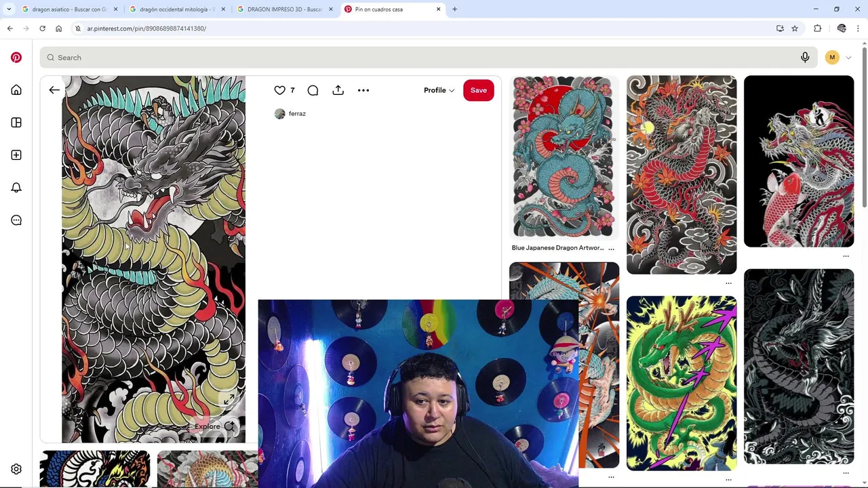Screen dimensions: 868x488
Task: Click the Blue Japanese Dragon Artwor... title
Action: coord(557,248)
